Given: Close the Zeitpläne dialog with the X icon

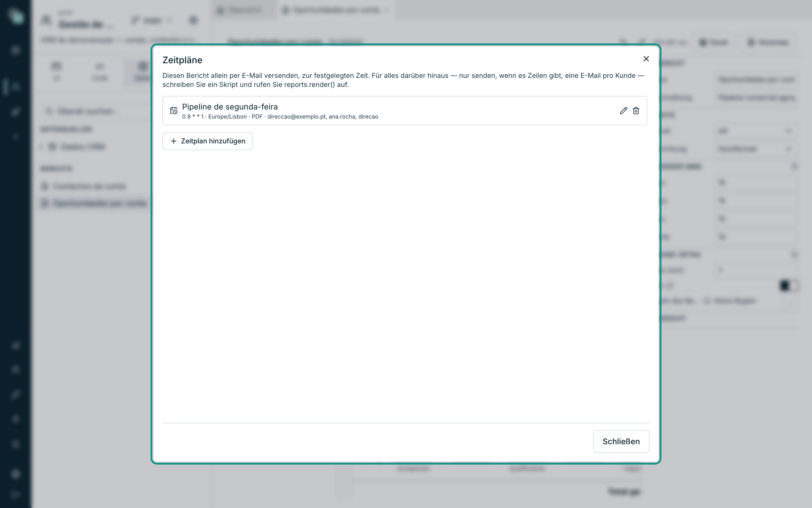Looking at the screenshot, I should point(646,59).
